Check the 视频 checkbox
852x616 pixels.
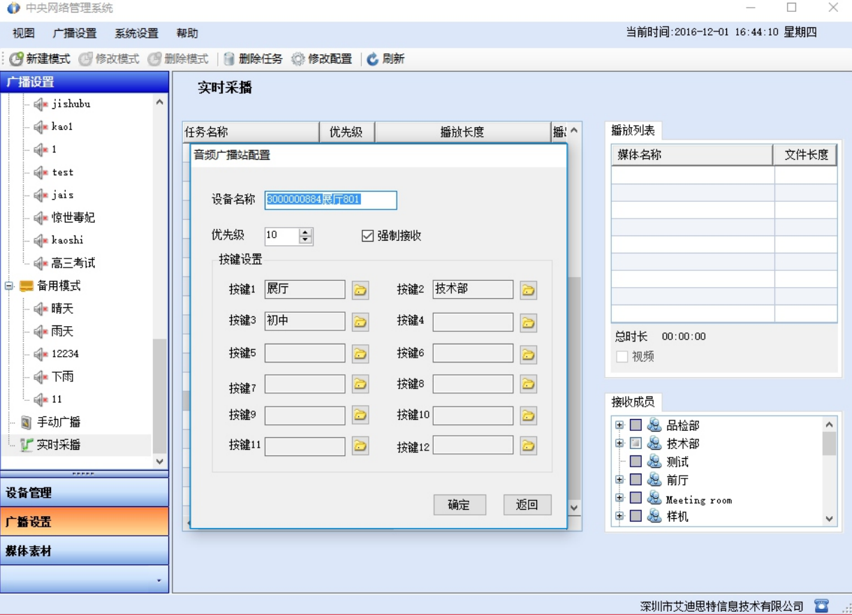(622, 357)
